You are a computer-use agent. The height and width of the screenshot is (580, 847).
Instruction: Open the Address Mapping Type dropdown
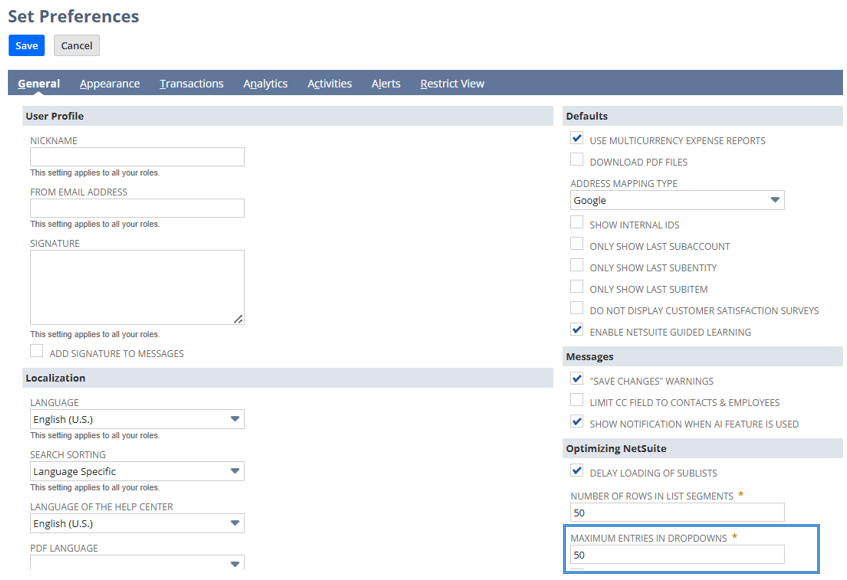pyautogui.click(x=677, y=200)
